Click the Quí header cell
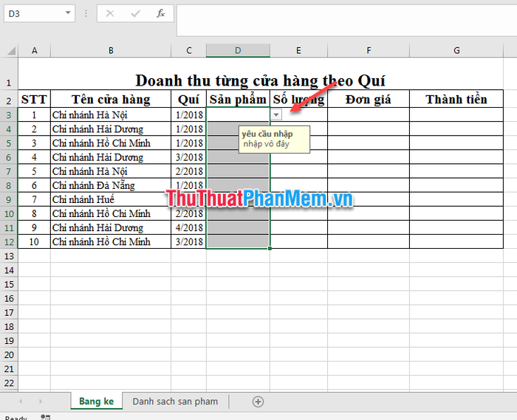The height and width of the screenshot is (420, 517). (188, 99)
